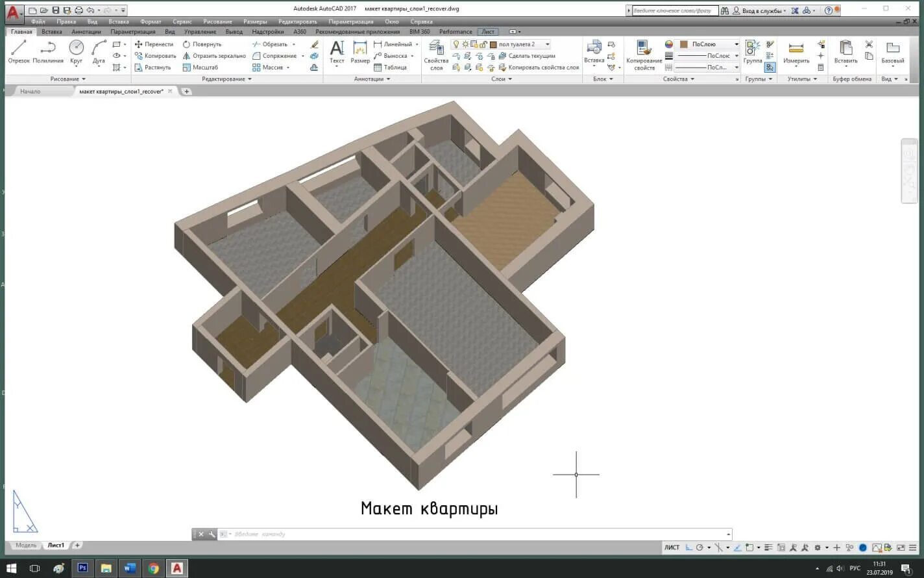The height and width of the screenshot is (578, 924).
Task: Click the Растянуть stretch tool
Action: point(152,68)
